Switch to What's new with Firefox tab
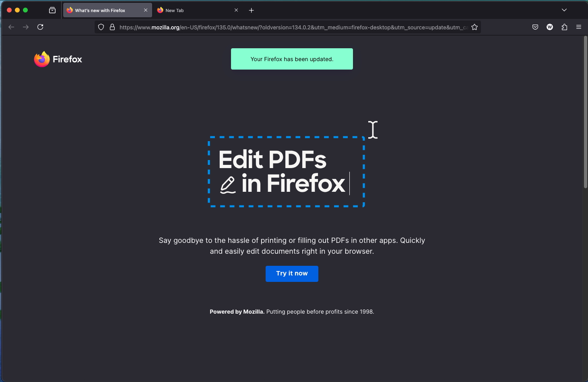This screenshot has width=588, height=382. (107, 10)
